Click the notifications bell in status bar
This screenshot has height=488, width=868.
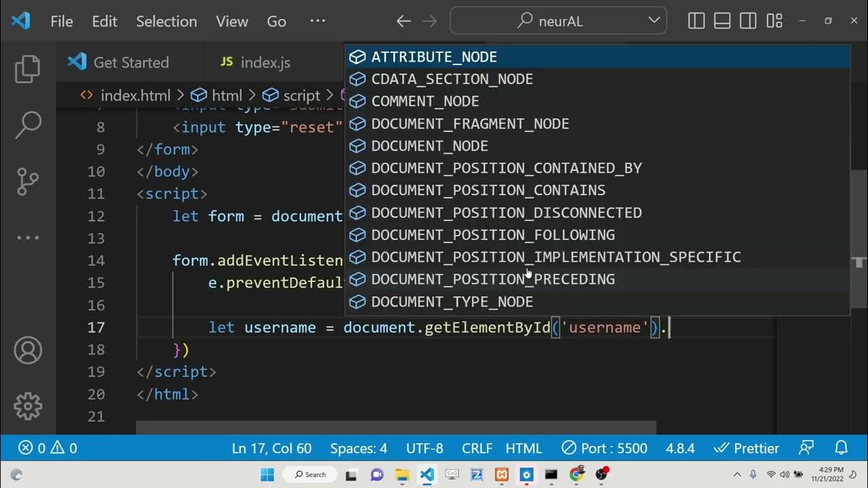(841, 448)
